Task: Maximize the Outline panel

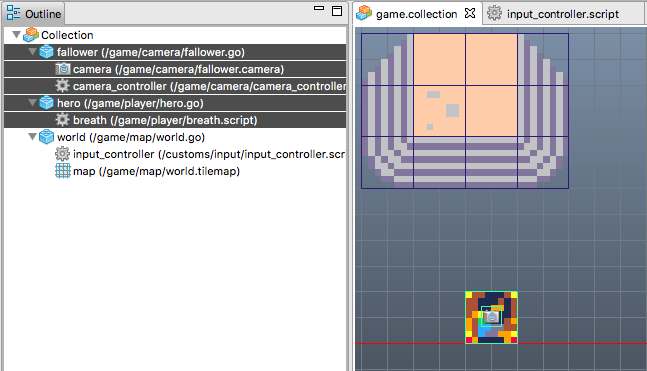Action: 337,11
